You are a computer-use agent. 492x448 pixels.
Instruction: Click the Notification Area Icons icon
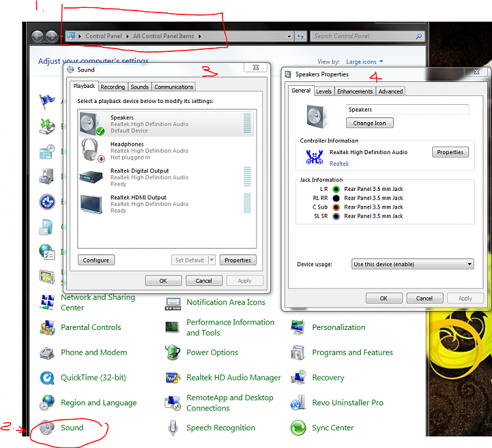173,303
